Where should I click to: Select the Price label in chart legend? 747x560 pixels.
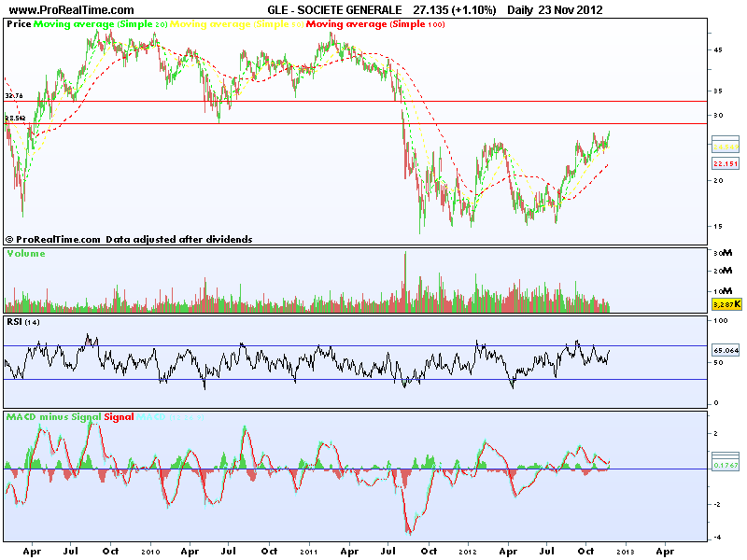coord(19,24)
